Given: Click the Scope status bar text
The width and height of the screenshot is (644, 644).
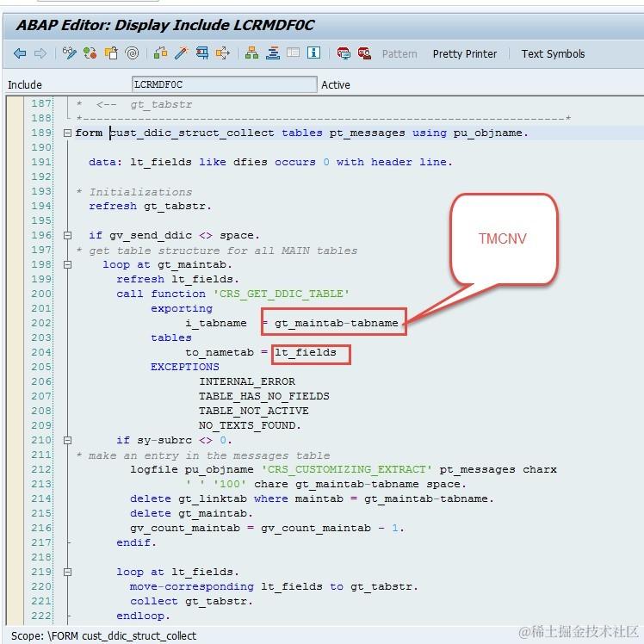Looking at the screenshot, I should (103, 635).
